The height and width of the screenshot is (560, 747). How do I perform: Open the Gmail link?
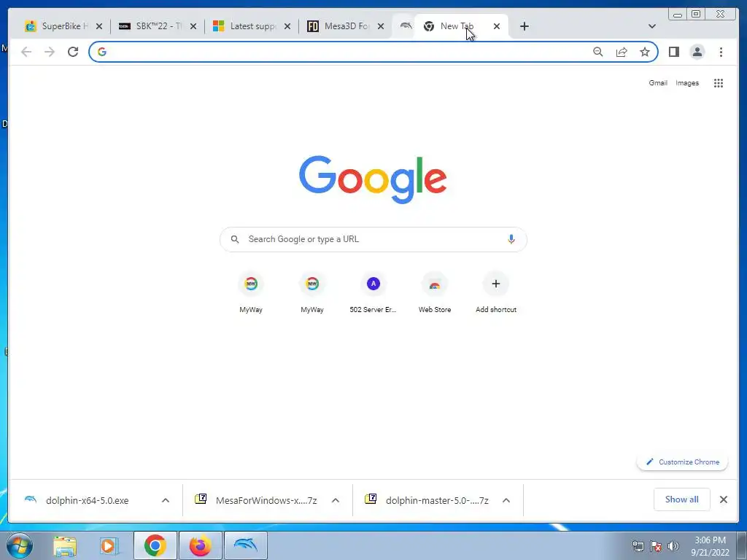coord(658,83)
